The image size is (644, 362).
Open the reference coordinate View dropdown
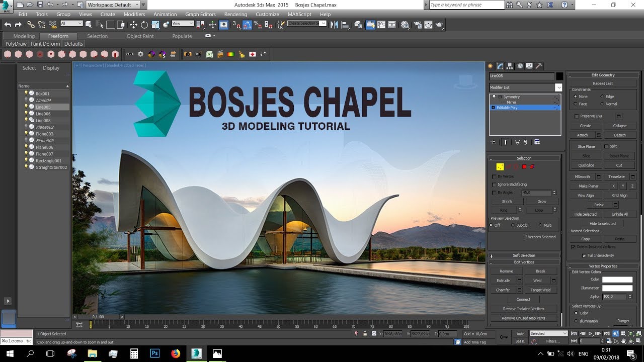pos(183,24)
